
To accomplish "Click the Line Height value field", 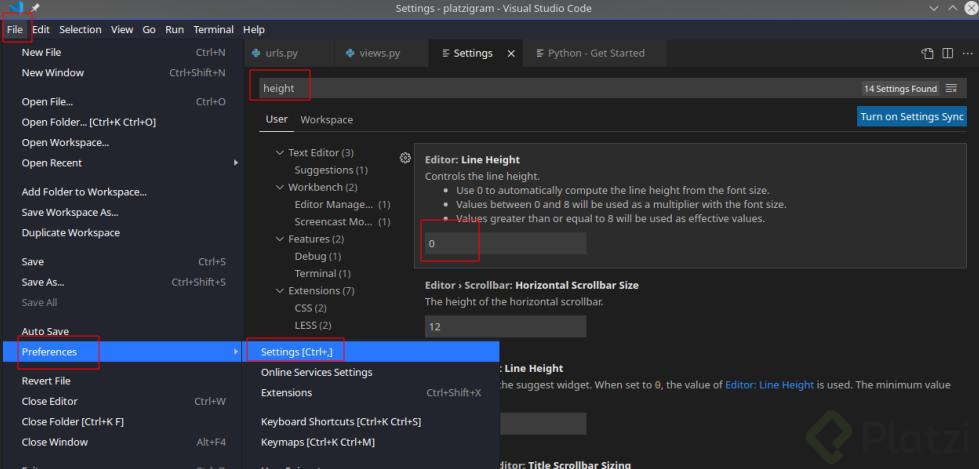I will pos(505,244).
